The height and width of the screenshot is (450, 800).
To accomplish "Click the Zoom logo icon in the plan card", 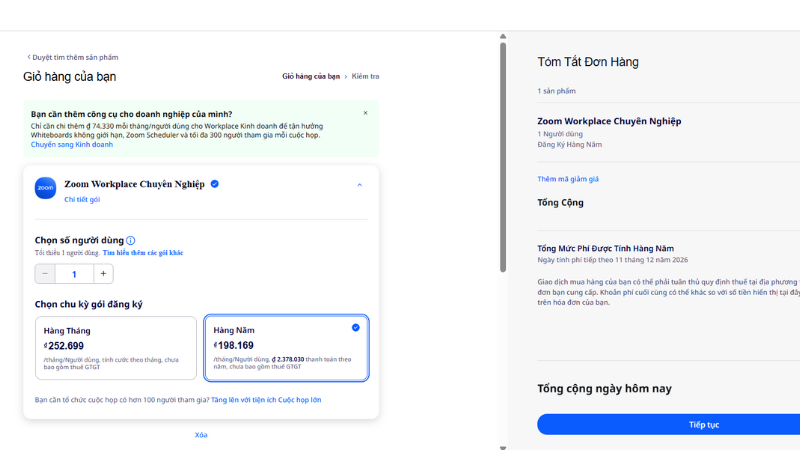I will (x=45, y=188).
